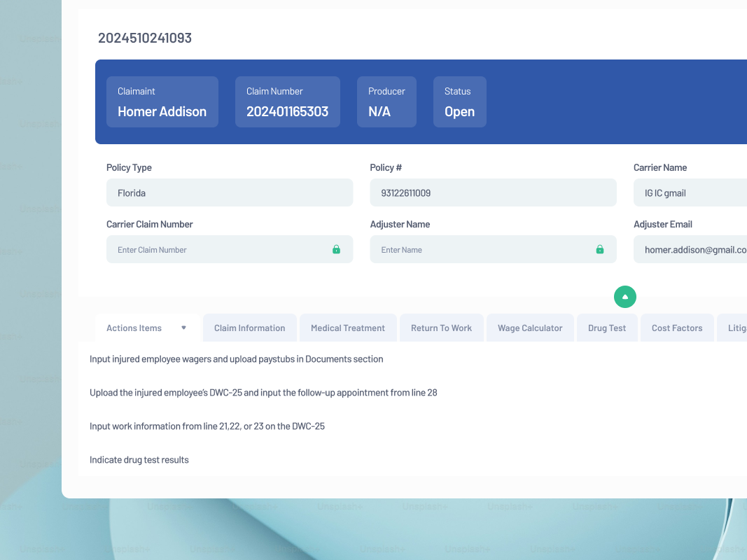
Task: Open the Drug Test tab
Action: (607, 328)
